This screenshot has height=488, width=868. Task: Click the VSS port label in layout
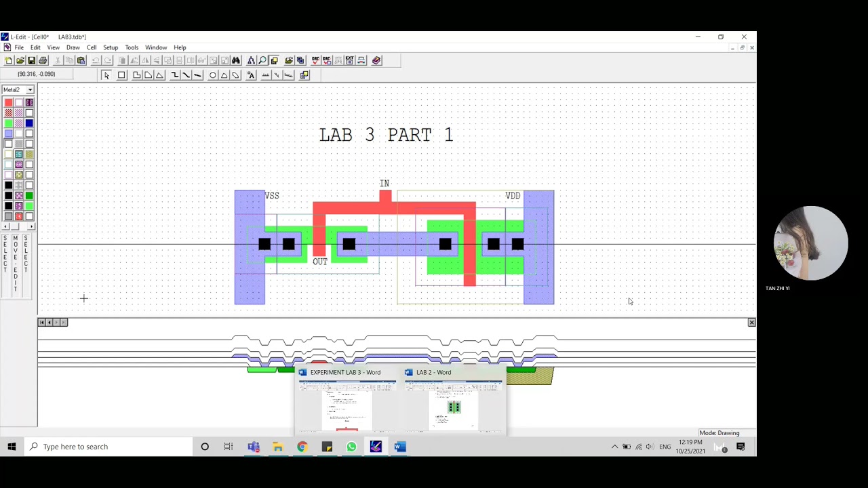[272, 196]
